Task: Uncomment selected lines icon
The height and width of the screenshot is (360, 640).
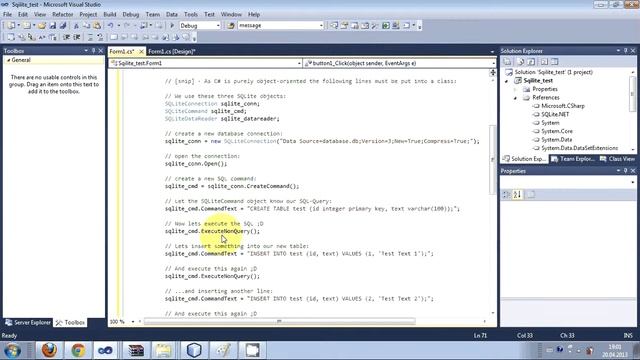Action: 100,37
